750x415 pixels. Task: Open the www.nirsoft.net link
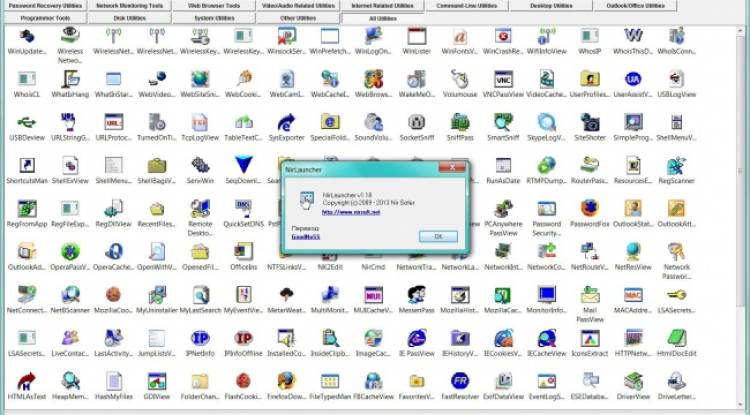tap(351, 212)
